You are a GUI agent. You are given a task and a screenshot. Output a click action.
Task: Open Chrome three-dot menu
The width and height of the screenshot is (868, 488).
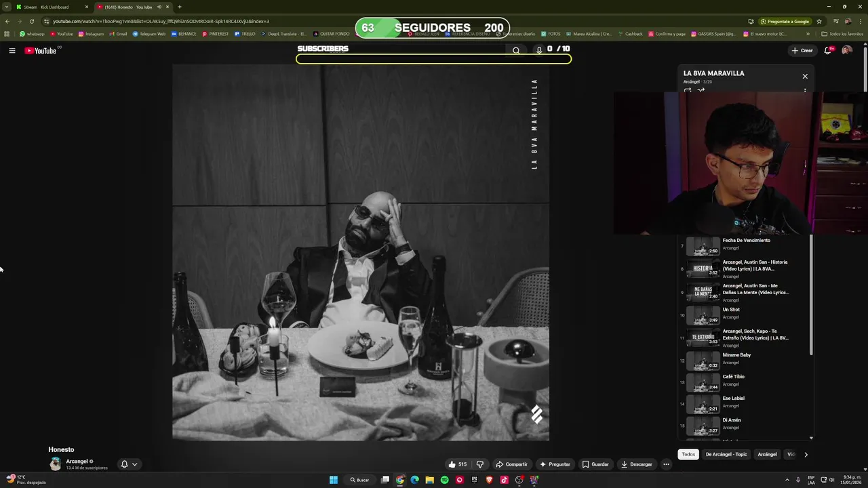pyautogui.click(x=862, y=21)
